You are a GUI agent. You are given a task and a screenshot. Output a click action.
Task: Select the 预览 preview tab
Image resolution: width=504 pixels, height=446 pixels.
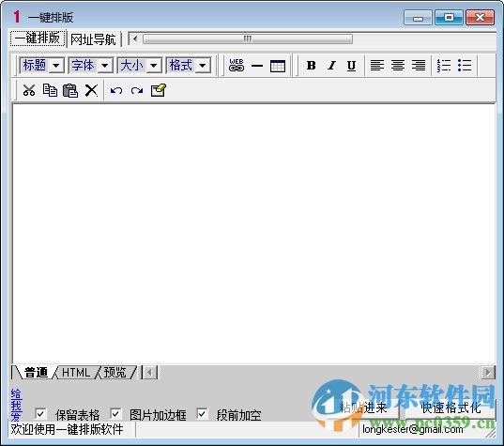(x=115, y=373)
